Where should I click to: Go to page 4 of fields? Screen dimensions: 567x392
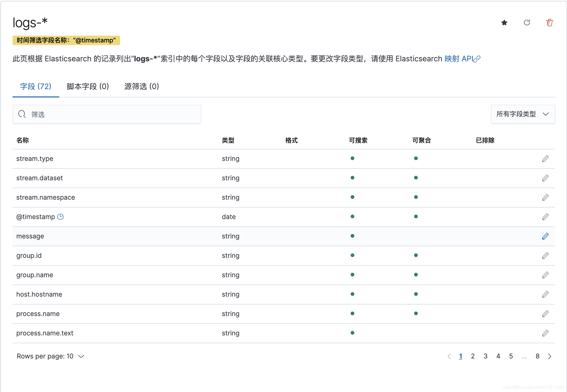tap(498, 356)
